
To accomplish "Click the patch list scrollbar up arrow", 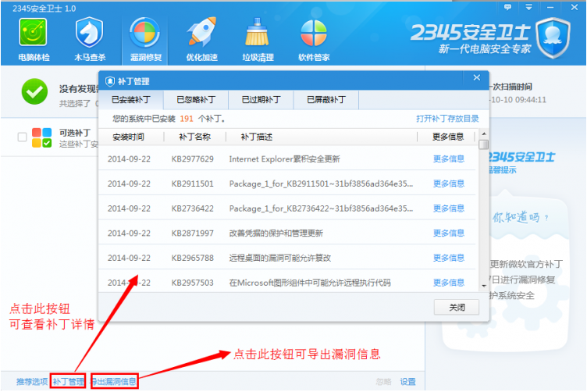I will (484, 134).
